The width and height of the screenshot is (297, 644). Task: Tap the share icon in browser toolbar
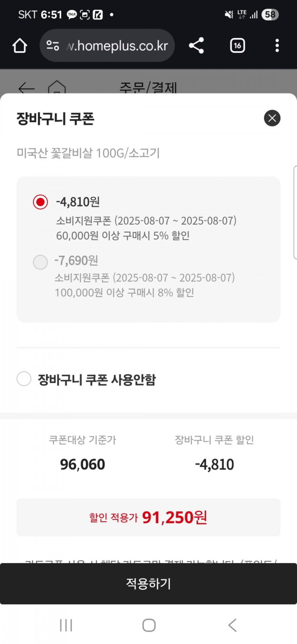[x=196, y=46]
